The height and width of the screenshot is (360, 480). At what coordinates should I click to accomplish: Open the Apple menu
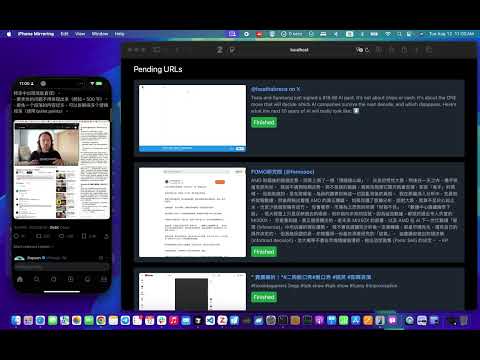tap(9, 34)
